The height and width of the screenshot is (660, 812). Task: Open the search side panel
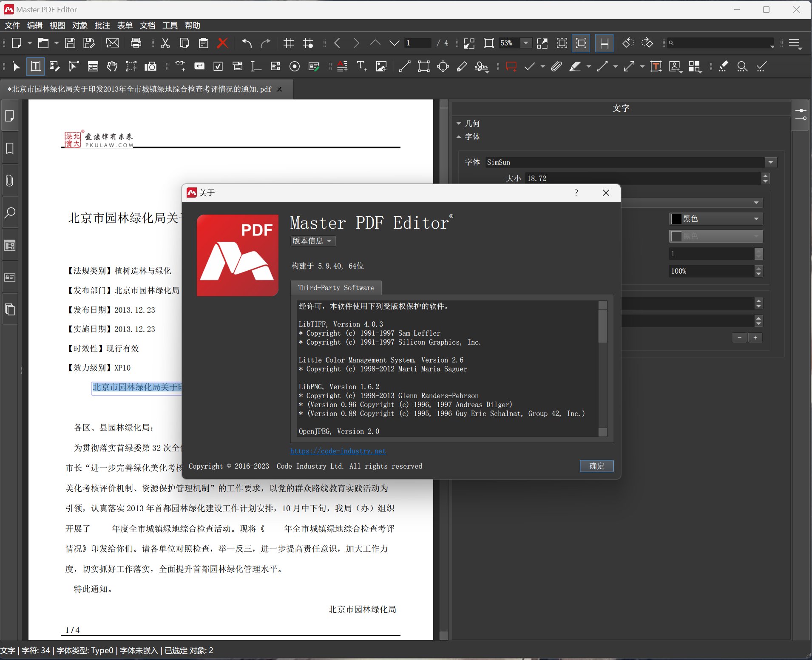(10, 213)
